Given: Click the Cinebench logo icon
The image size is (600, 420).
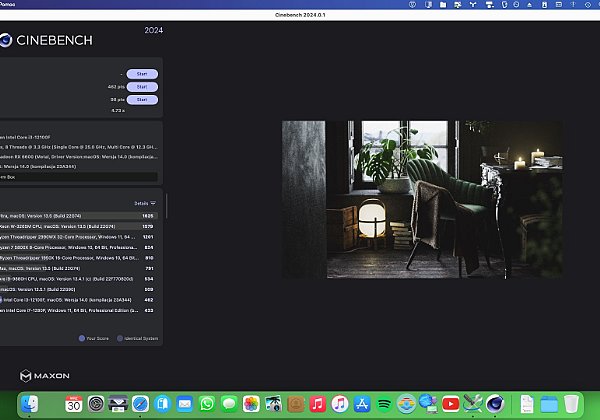Looking at the screenshot, I should (11, 41).
